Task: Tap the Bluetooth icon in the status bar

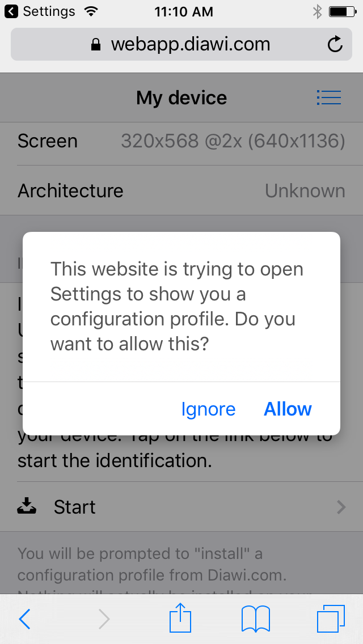Action: tap(318, 10)
